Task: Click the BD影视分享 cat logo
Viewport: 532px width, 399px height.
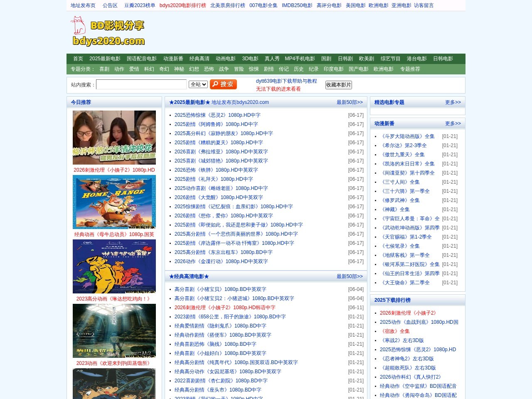Action: point(108,31)
